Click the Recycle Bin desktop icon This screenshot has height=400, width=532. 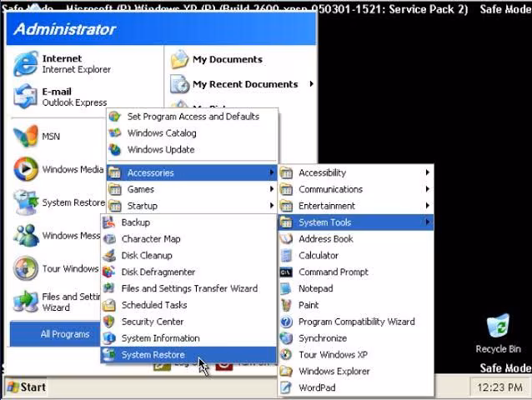[498, 326]
